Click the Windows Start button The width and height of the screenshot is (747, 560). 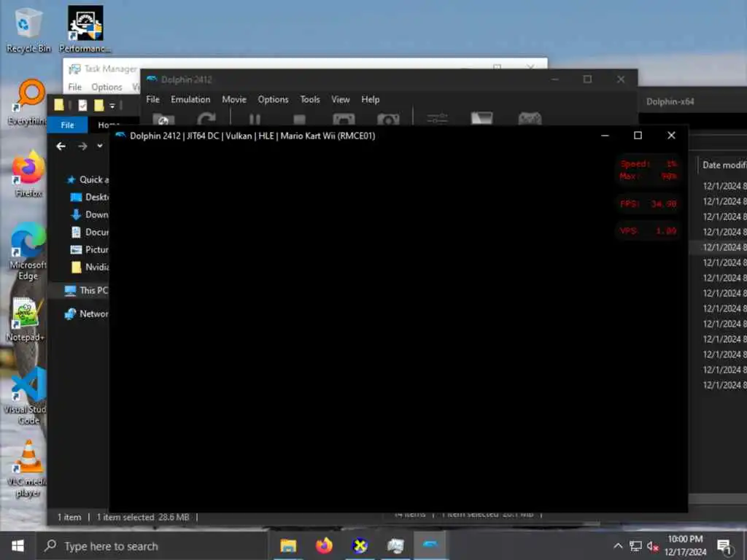click(18, 545)
